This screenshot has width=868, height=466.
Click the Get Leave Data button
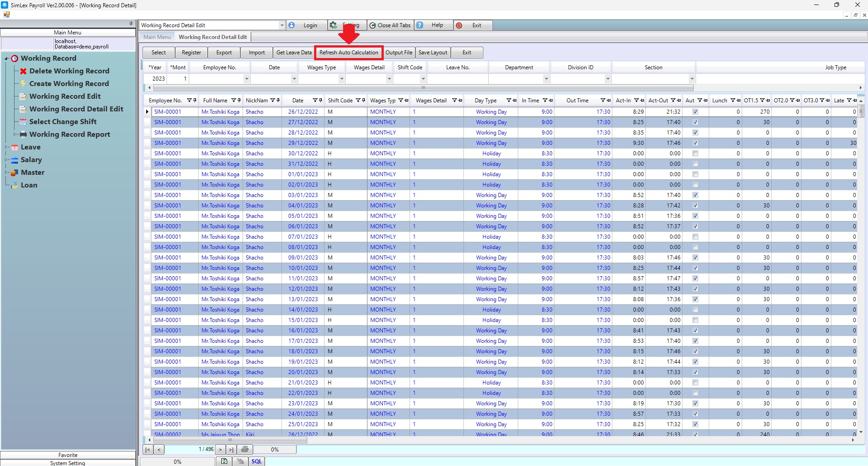[x=294, y=53]
